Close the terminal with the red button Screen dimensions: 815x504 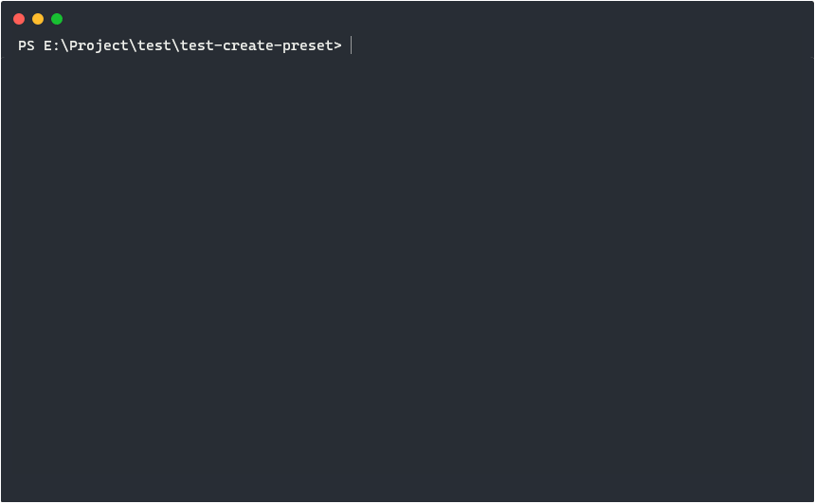[x=19, y=19]
